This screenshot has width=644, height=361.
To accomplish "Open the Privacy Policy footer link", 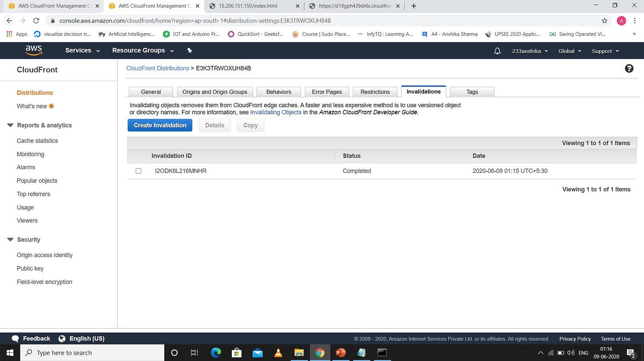I will tap(575, 339).
